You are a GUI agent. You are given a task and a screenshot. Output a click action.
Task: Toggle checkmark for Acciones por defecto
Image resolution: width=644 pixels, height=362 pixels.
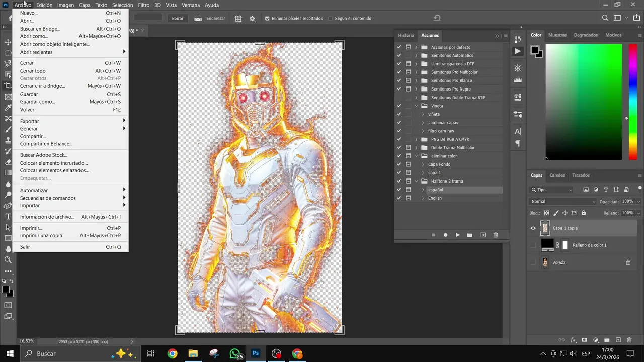[399, 47]
